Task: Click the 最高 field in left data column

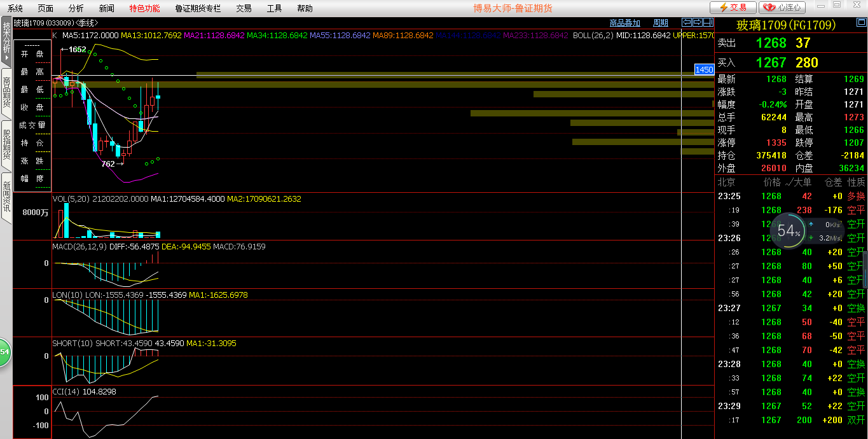Action: (x=32, y=72)
